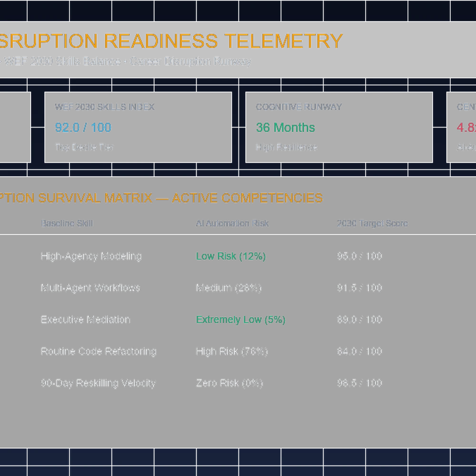Click the DISRUPTION READINESS TELEMETRY title
Screen dimensions: 476x476
[x=171, y=40]
